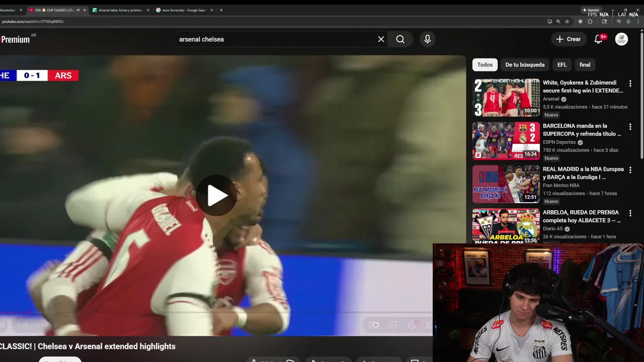Open the Gemini button in Chrome
The image size is (644, 362).
(591, 10)
